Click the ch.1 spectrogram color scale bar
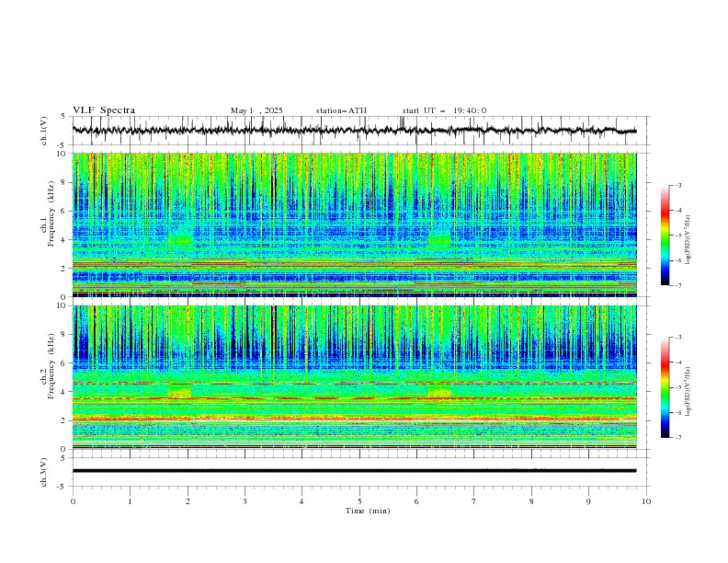Image resolution: width=728 pixels, height=563 pixels. 665,236
